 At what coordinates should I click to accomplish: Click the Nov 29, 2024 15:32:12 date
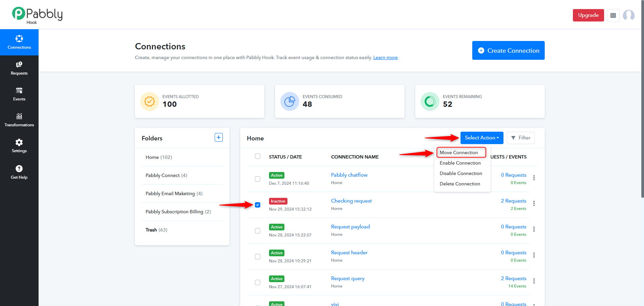pyautogui.click(x=290, y=209)
